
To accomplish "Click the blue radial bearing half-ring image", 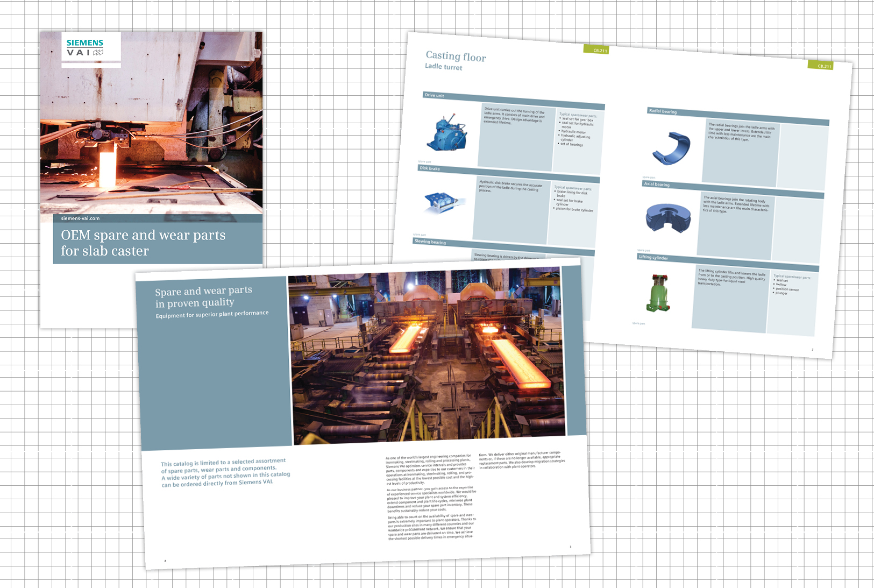I will tap(671, 148).
